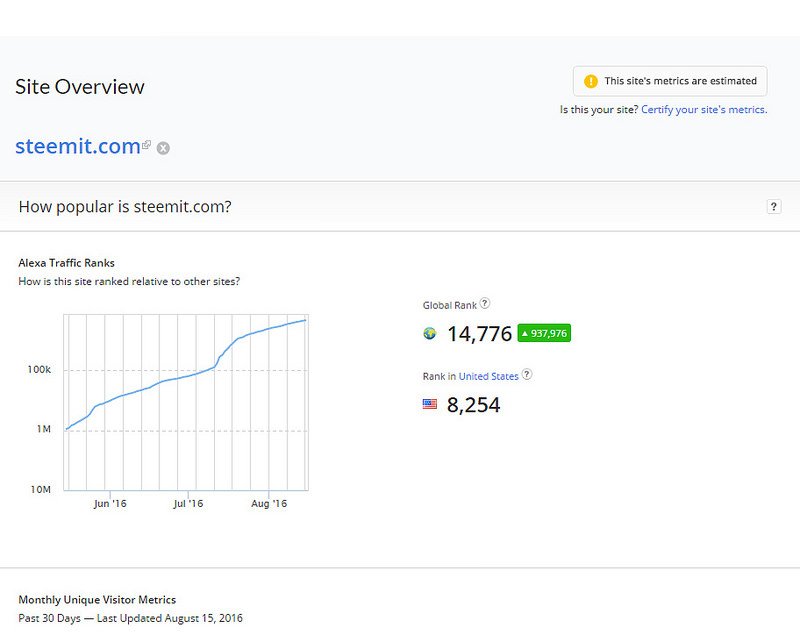Click the green 937,976 rank change badge
Screen dimensions: 800x635
point(544,334)
